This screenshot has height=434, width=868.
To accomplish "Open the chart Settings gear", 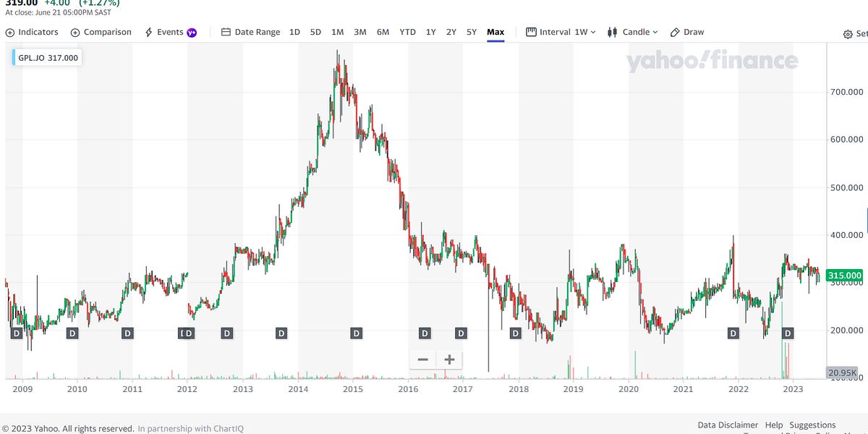I will 846,34.
